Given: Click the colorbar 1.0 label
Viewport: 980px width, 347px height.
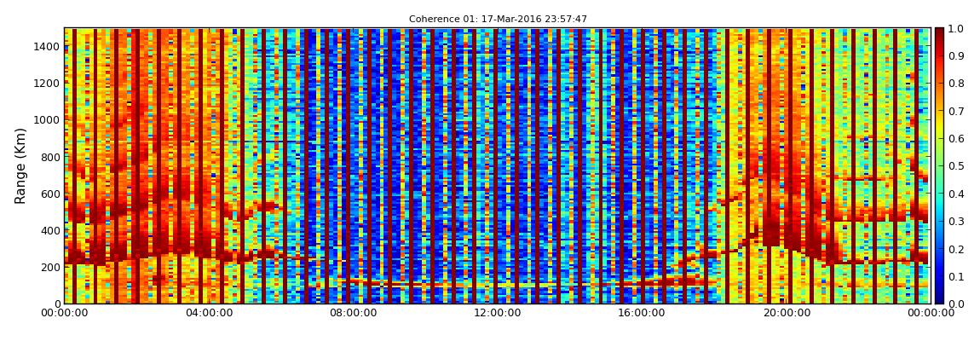Looking at the screenshot, I should pos(956,29).
